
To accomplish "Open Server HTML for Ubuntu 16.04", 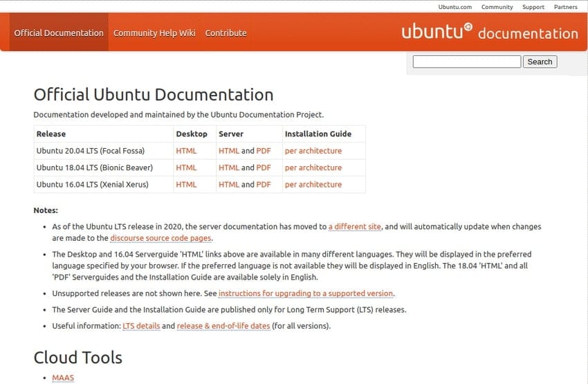I will click(x=229, y=185).
